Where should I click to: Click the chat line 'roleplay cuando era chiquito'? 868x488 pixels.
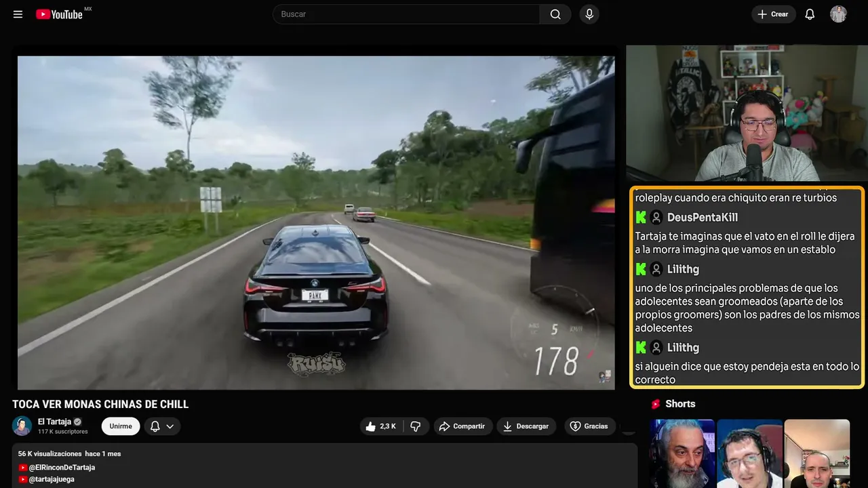736,198
